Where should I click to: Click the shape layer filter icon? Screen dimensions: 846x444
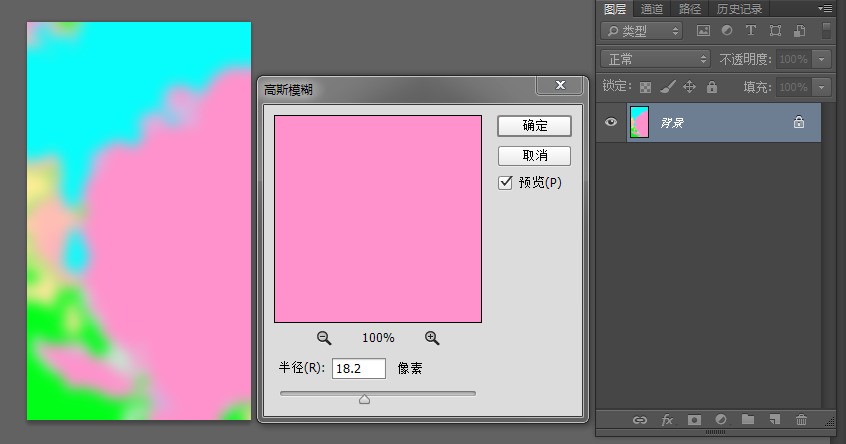775,31
